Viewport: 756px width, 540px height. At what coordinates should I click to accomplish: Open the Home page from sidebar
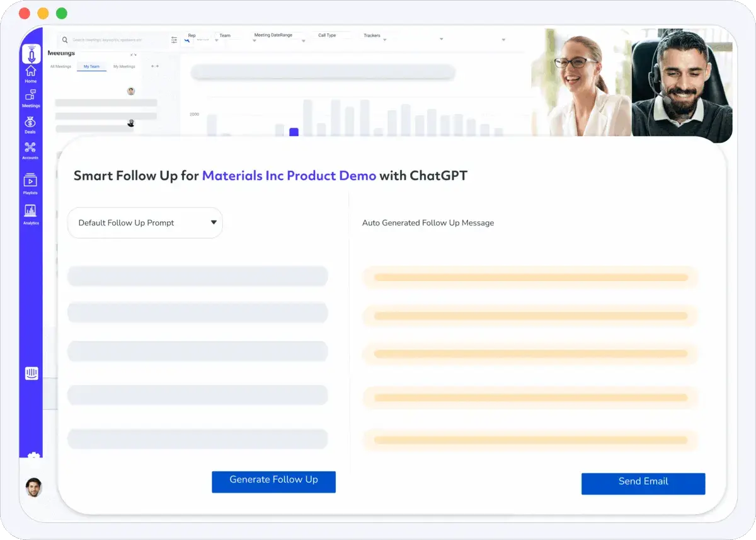(x=30, y=73)
